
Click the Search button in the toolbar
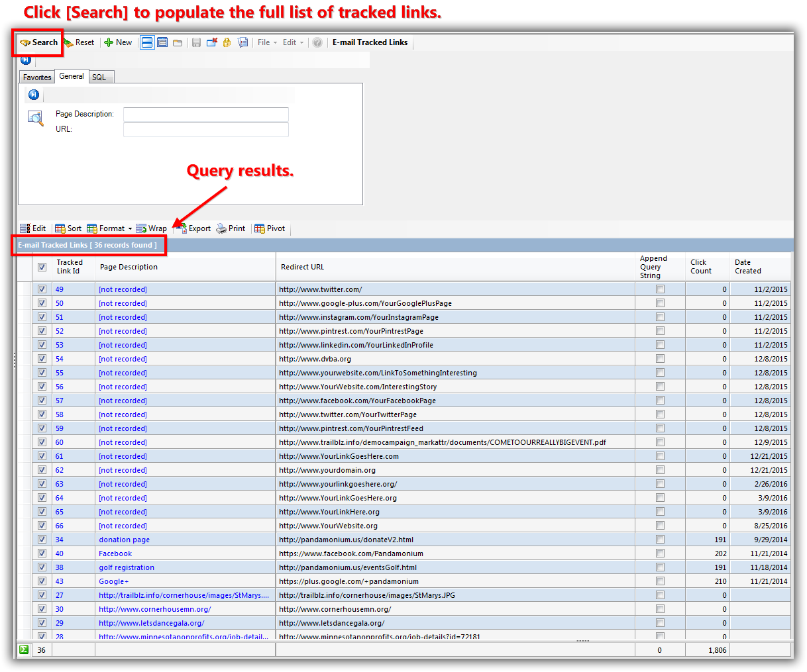click(39, 42)
